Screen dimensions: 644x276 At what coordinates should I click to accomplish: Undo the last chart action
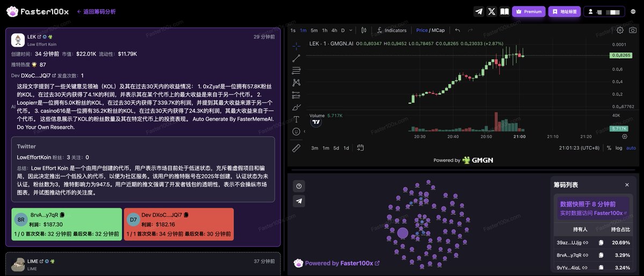click(458, 31)
